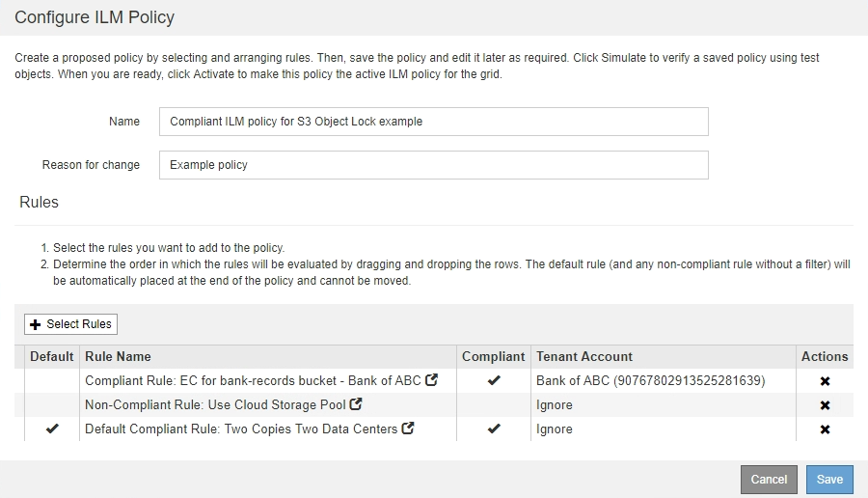Image resolution: width=868 pixels, height=498 pixels.
Task: Click the Tenant Account column header
Action: (x=584, y=356)
